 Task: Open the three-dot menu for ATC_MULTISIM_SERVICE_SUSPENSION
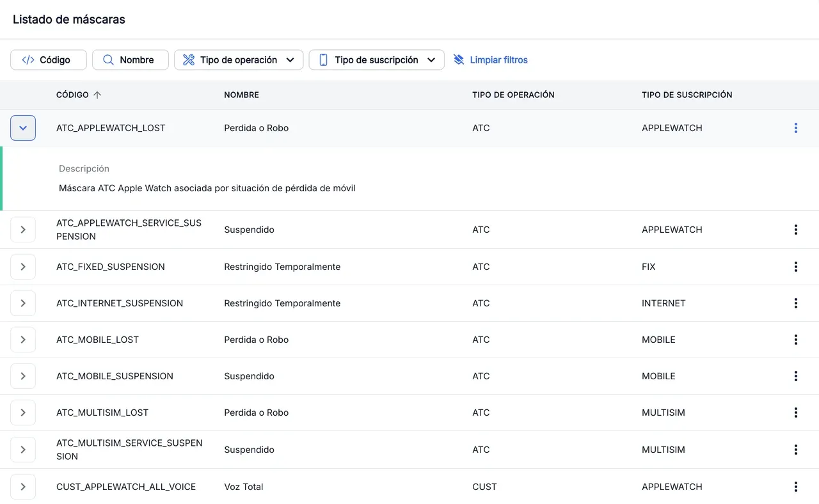point(795,450)
